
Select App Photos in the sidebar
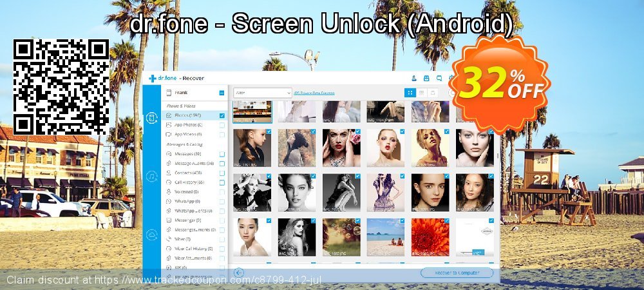(x=194, y=125)
